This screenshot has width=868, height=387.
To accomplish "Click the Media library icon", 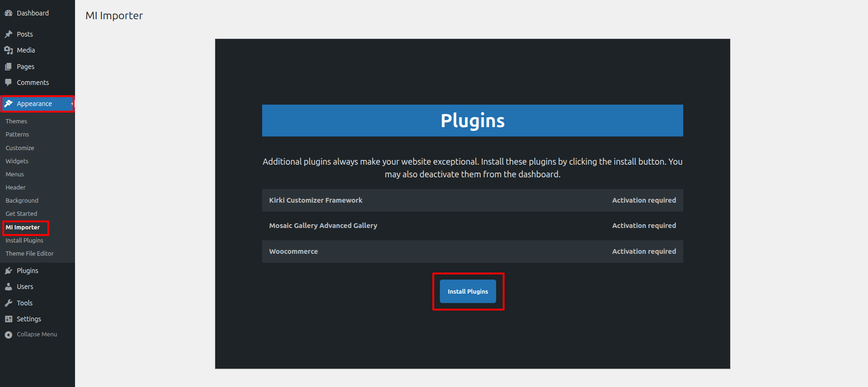I will coord(8,50).
